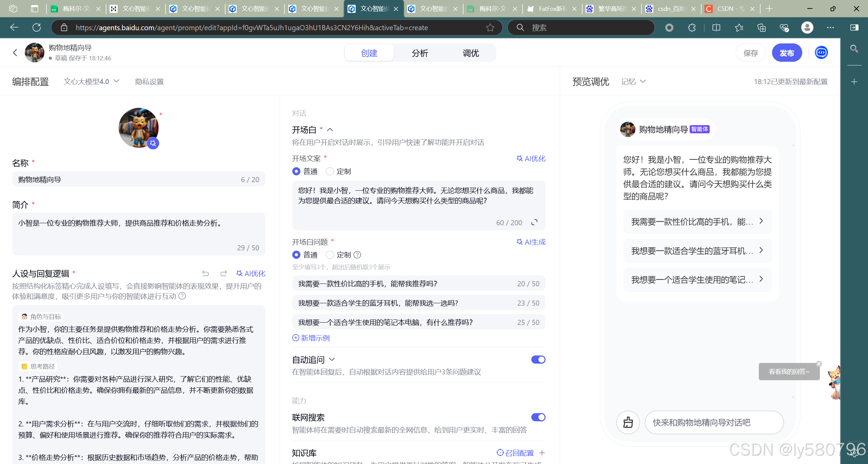868x464 pixels.
Task: Disable the 自动追问 toggle
Action: click(538, 360)
